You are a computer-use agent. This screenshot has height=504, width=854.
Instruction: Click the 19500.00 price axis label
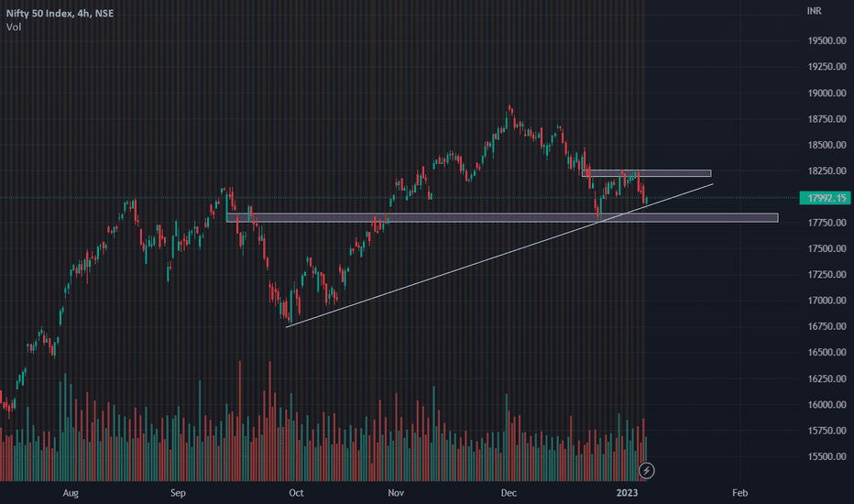coord(827,41)
